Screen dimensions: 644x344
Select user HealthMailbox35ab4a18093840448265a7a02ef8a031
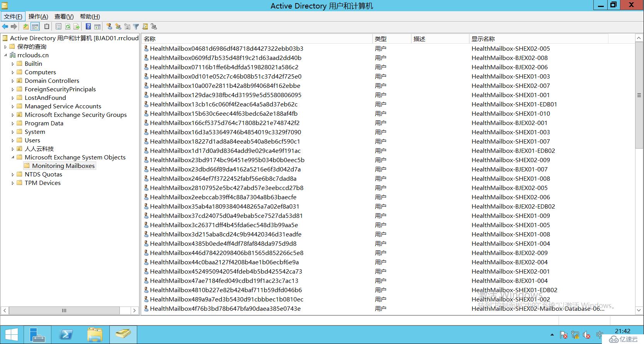pyautogui.click(x=225, y=207)
